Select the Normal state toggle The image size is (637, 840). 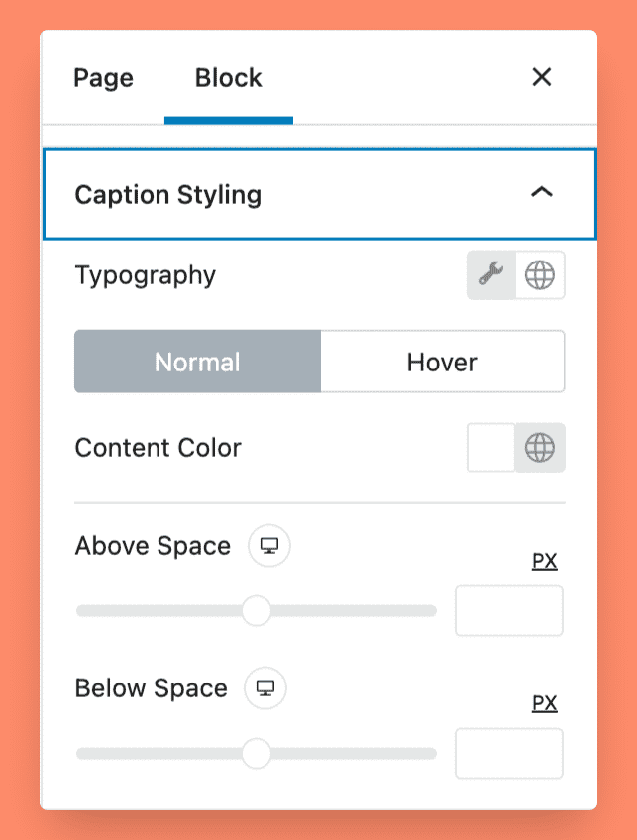[196, 362]
